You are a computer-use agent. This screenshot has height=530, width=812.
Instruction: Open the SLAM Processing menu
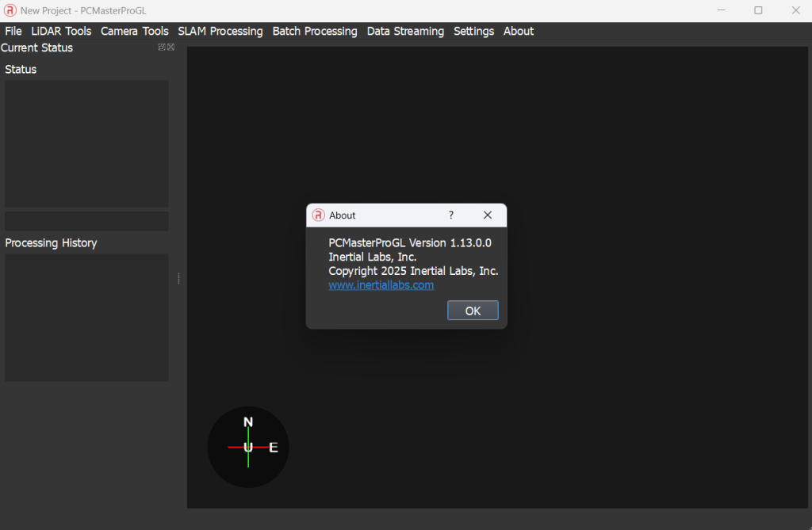[x=220, y=31]
